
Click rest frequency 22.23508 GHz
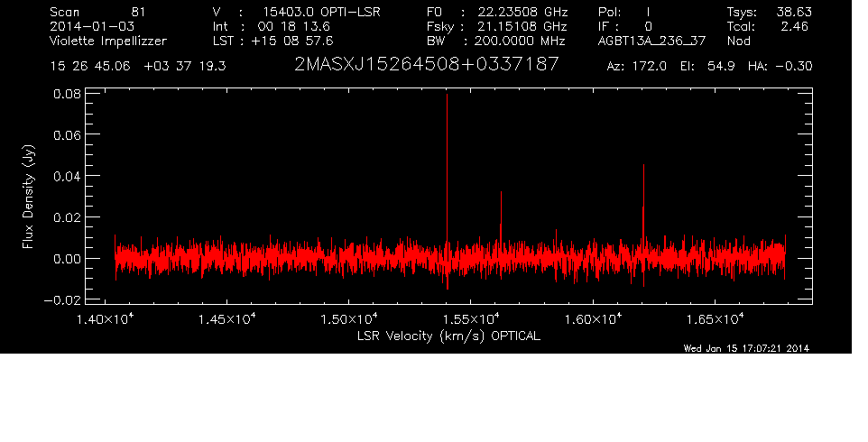(522, 12)
